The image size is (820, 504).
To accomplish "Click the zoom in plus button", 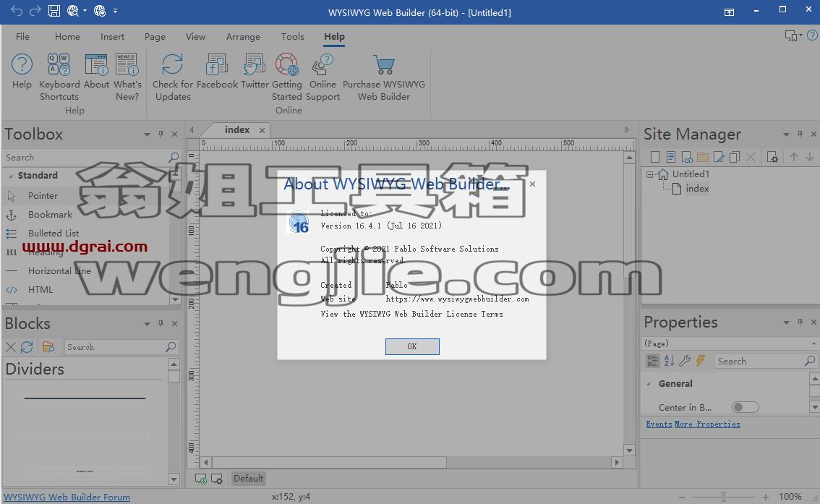I will click(x=766, y=497).
